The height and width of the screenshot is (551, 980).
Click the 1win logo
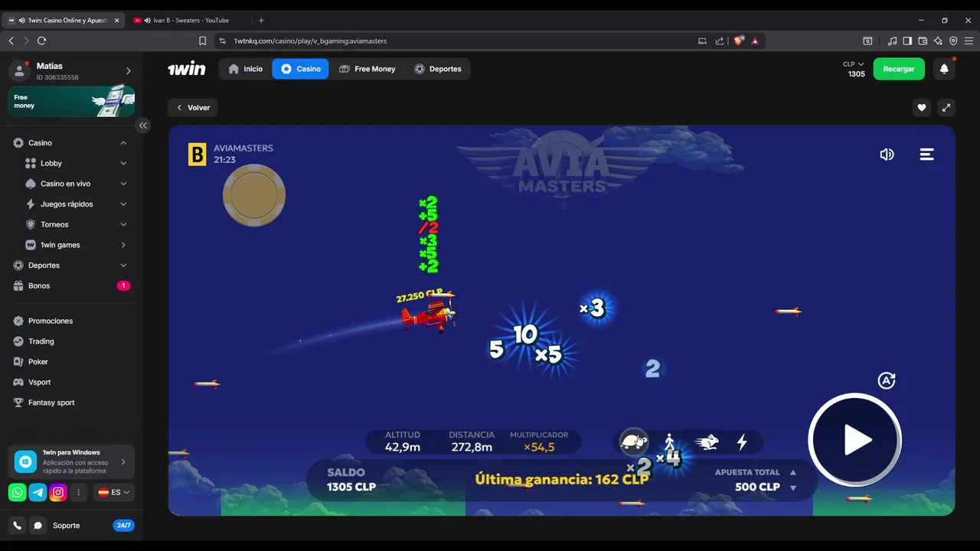coord(187,69)
